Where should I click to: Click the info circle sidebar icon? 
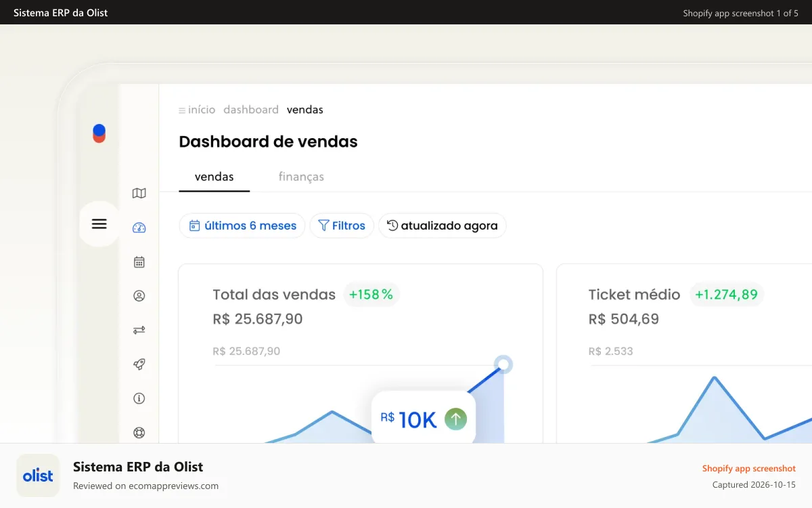pyautogui.click(x=139, y=398)
